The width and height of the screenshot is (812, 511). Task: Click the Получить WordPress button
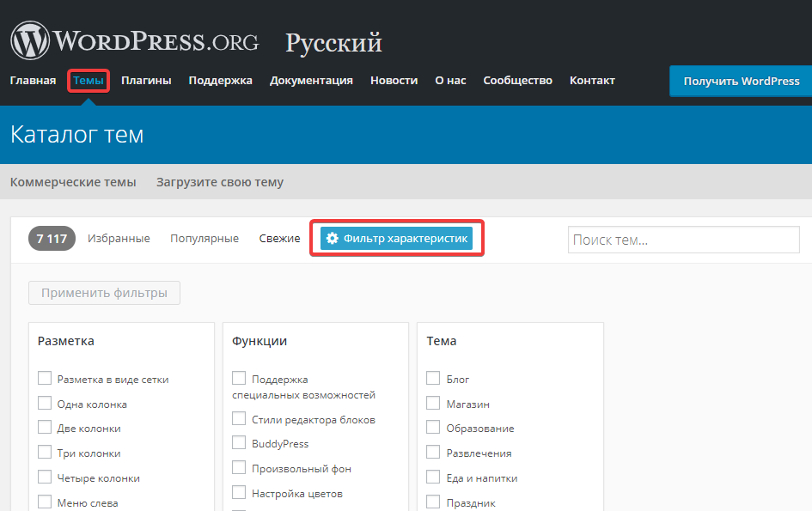coord(741,81)
